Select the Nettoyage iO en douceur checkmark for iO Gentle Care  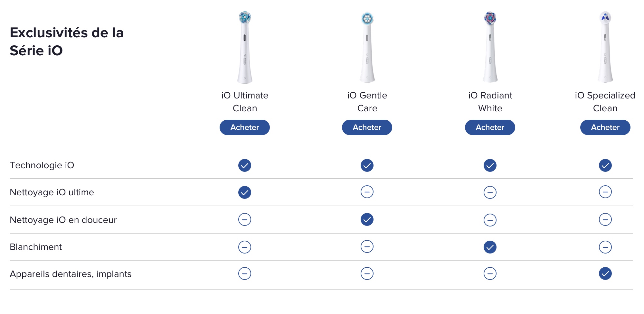tap(367, 220)
